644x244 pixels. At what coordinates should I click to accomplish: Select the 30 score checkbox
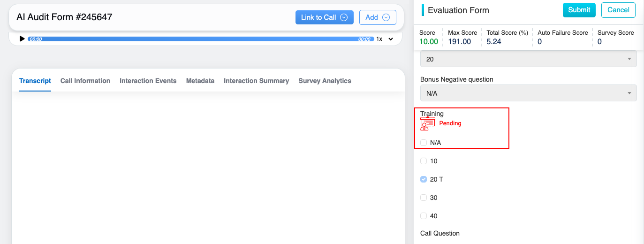424,198
